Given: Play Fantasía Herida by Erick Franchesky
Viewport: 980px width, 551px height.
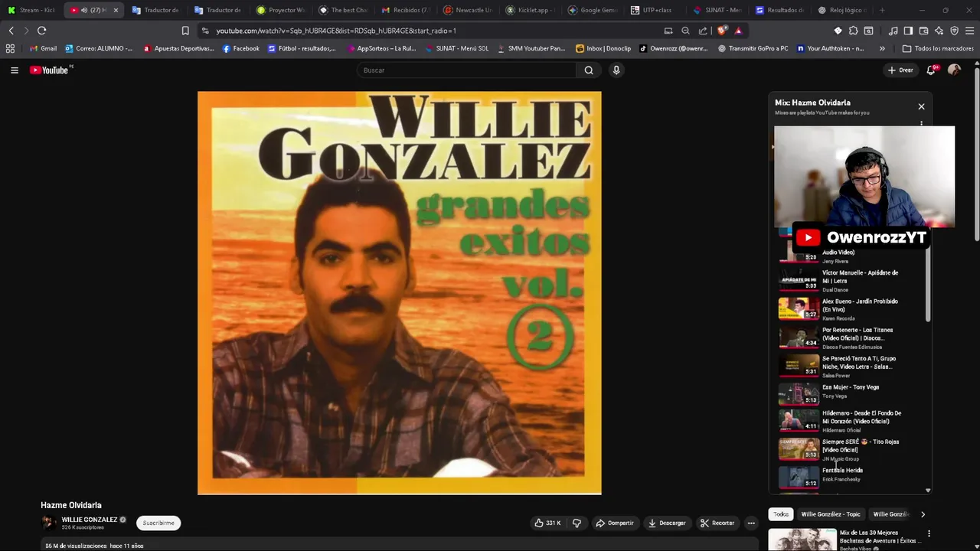Looking at the screenshot, I should point(850,478).
